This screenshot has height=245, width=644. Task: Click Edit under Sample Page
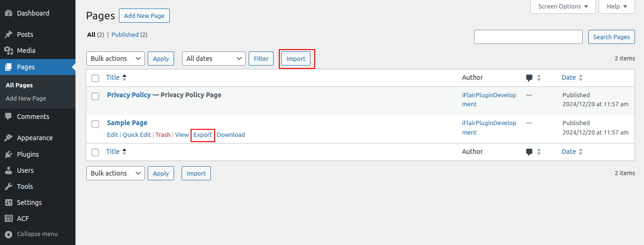[112, 135]
